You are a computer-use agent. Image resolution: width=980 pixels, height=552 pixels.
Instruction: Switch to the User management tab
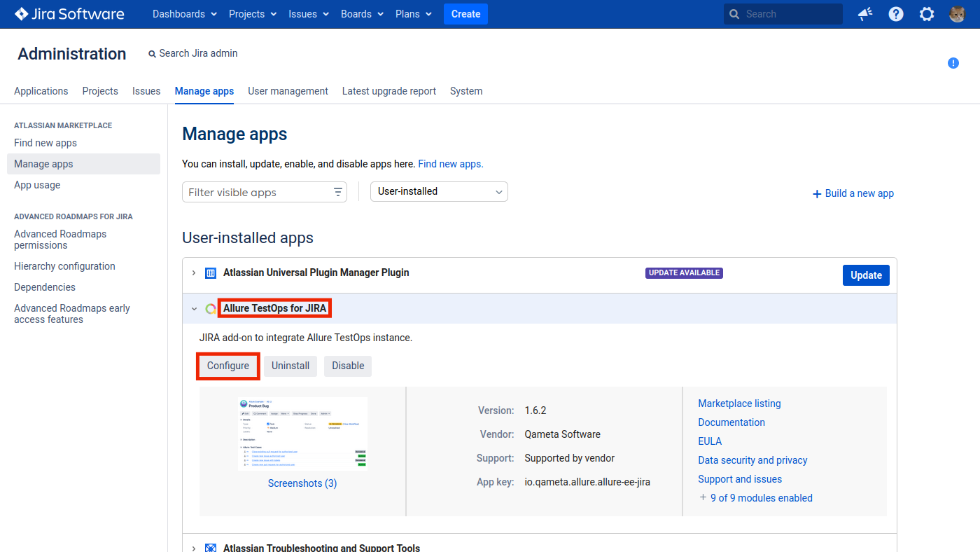pos(288,91)
